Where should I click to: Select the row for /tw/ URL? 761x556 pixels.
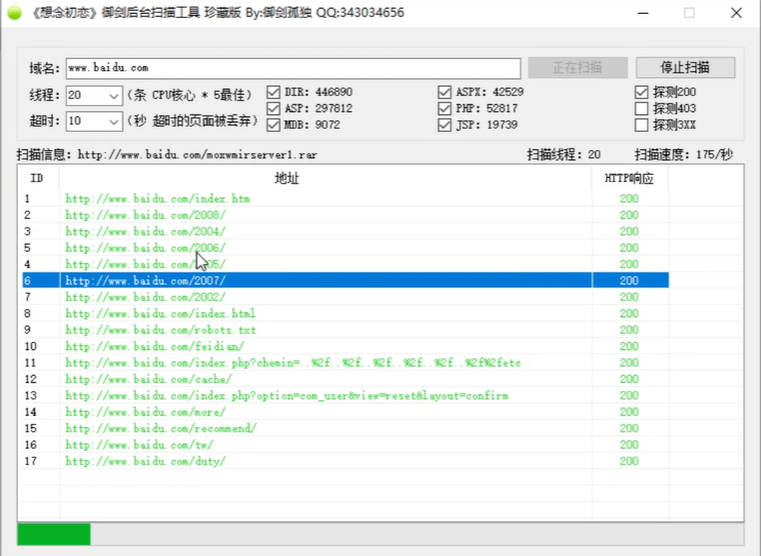click(x=346, y=445)
